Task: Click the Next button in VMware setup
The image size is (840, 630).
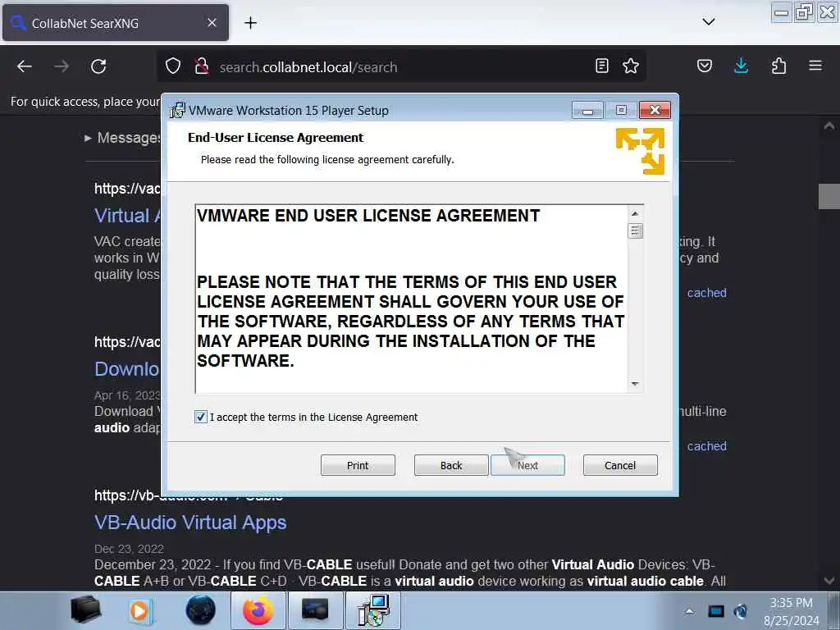Action: 527,465
